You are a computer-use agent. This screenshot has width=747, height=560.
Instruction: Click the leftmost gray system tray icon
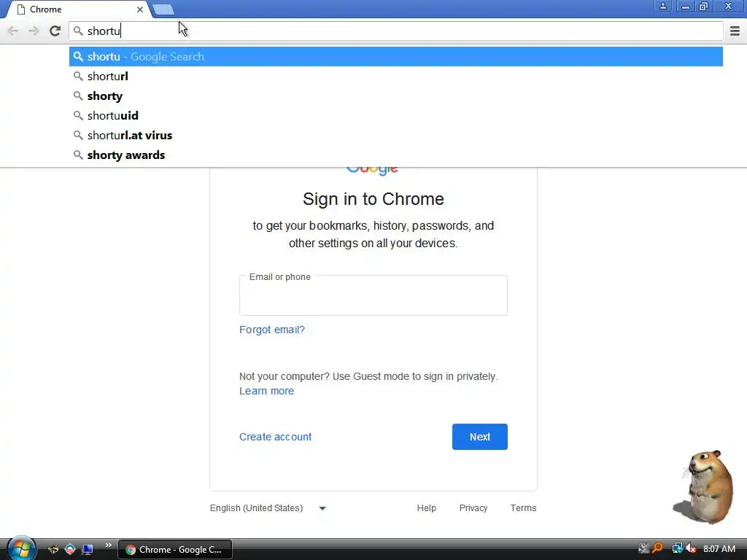tap(643, 548)
